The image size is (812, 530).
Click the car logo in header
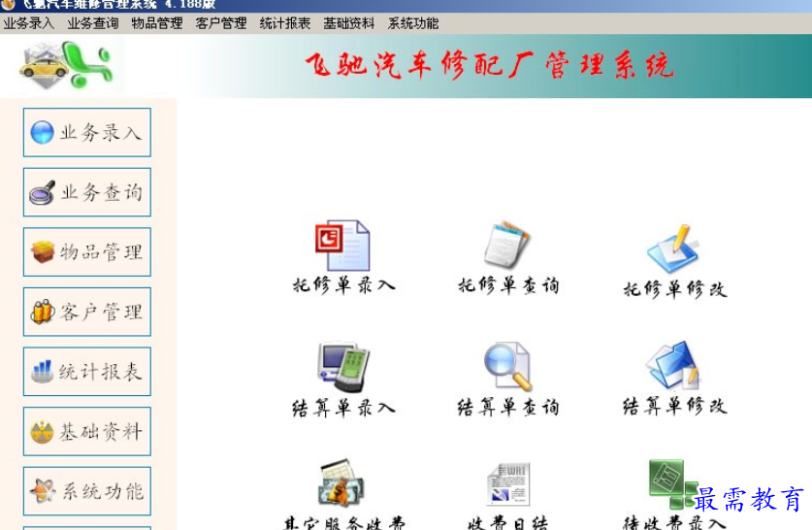(66, 65)
